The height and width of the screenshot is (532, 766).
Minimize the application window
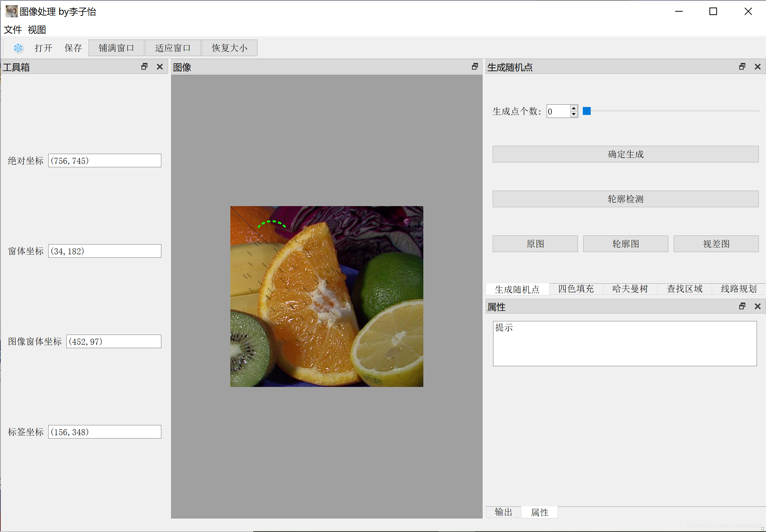tap(679, 11)
